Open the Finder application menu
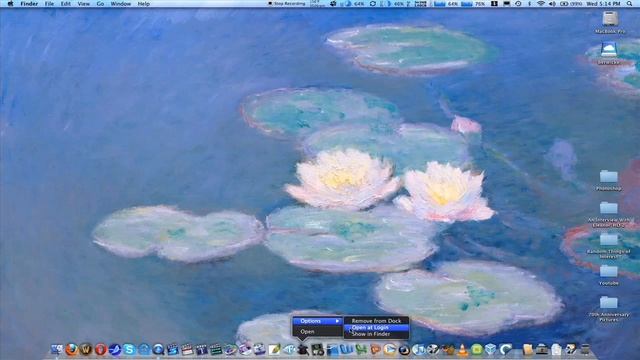640x360 pixels. pyautogui.click(x=29, y=4)
